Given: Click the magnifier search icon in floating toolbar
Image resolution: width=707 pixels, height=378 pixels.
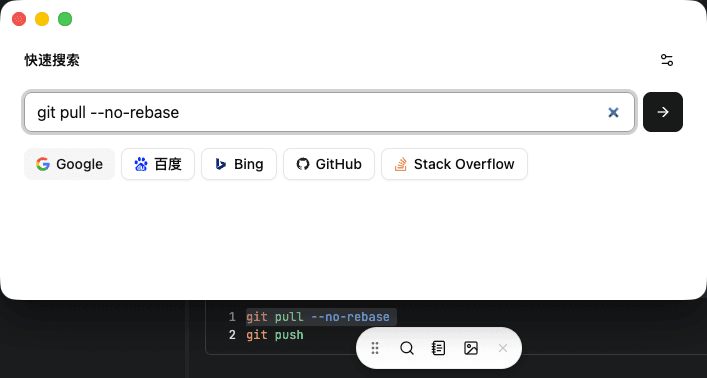Looking at the screenshot, I should point(407,348).
